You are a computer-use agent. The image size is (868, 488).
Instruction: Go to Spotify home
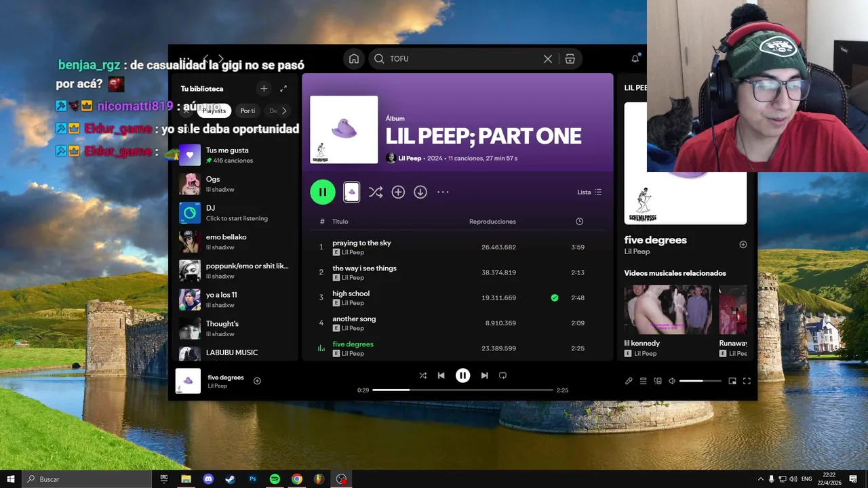pyautogui.click(x=354, y=59)
